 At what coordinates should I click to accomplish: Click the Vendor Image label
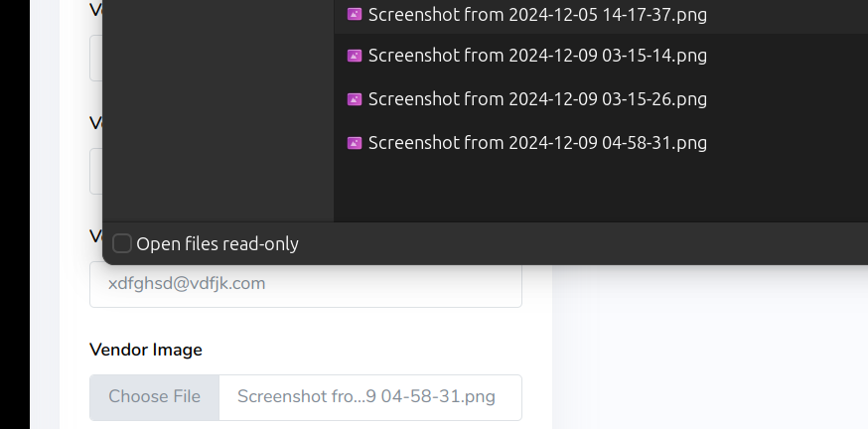146,350
